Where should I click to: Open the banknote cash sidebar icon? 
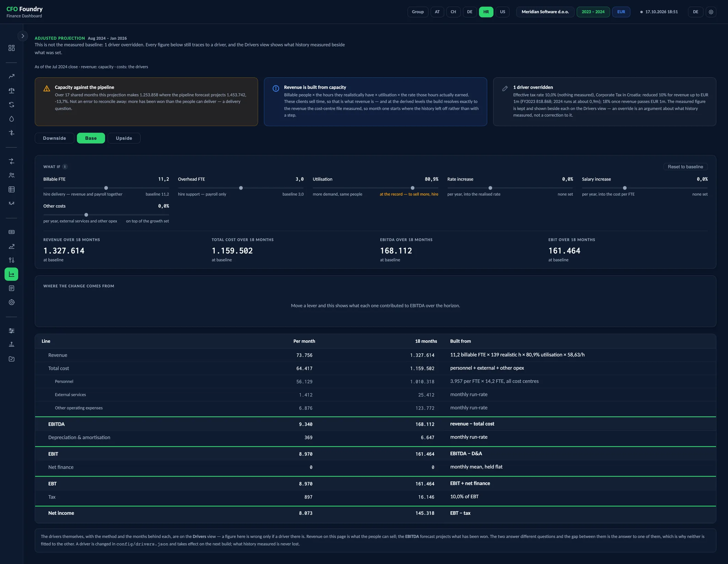[11, 232]
